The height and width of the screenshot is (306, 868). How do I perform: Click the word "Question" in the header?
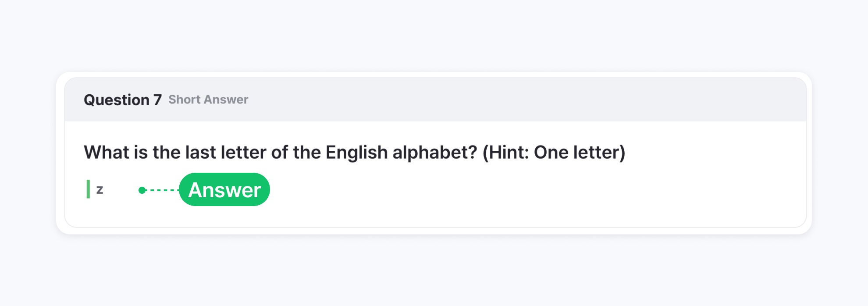tap(117, 100)
